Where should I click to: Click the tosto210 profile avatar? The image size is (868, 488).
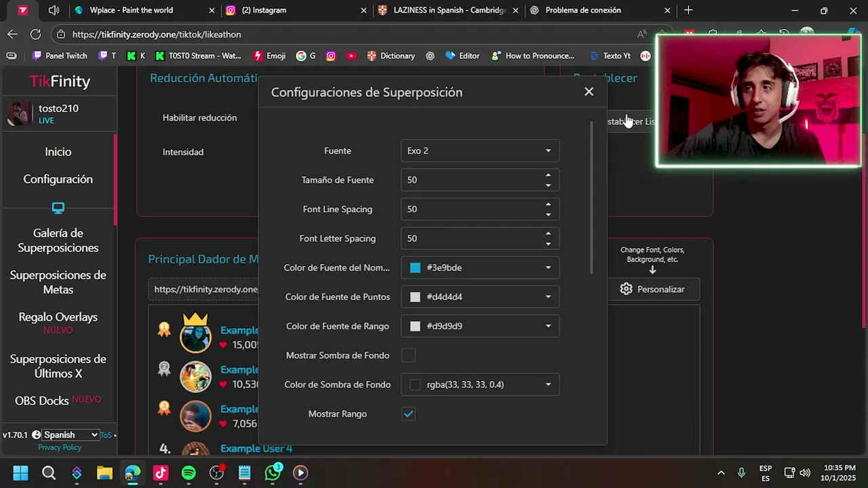(20, 113)
